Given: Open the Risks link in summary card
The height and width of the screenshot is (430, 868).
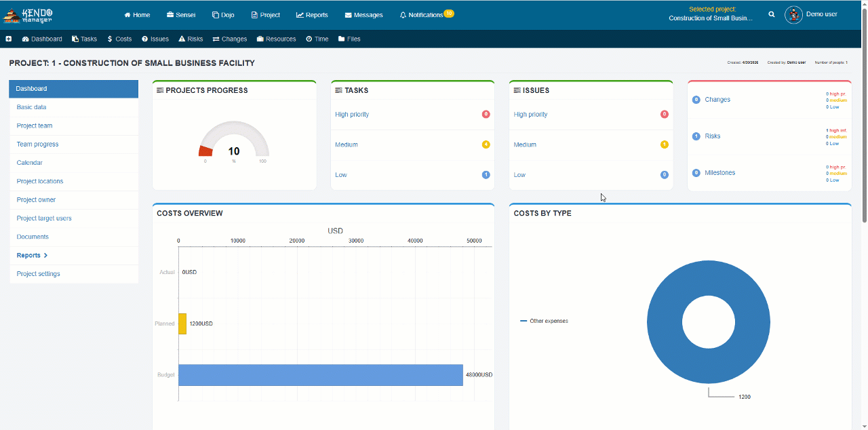Looking at the screenshot, I should coord(713,136).
